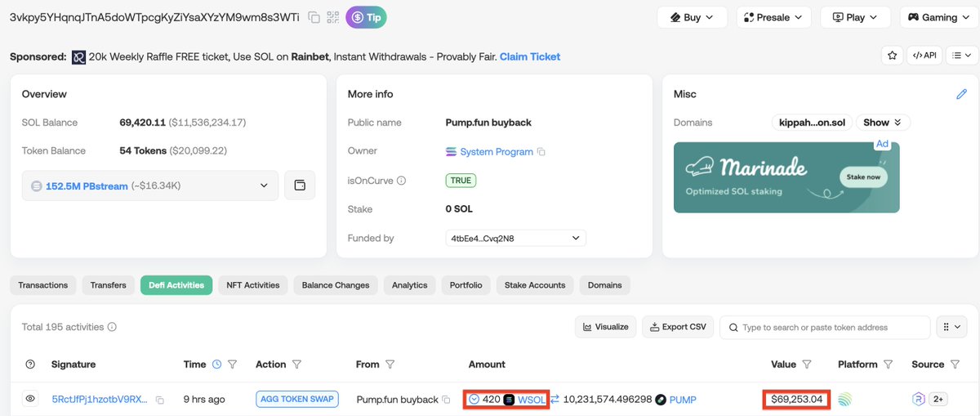The height and width of the screenshot is (416, 980).
Task: Click info icon next to Total 195 activities
Action: click(x=112, y=327)
